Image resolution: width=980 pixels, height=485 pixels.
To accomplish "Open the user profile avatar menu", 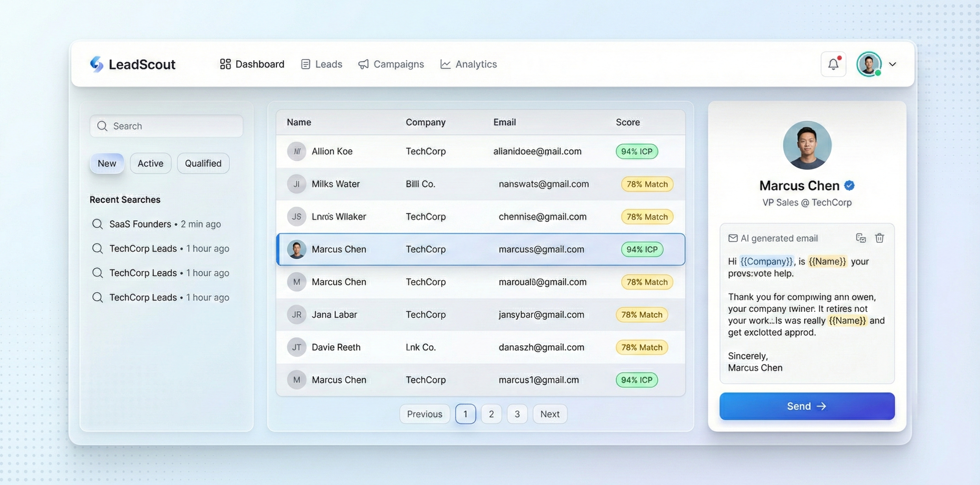I will 869,64.
